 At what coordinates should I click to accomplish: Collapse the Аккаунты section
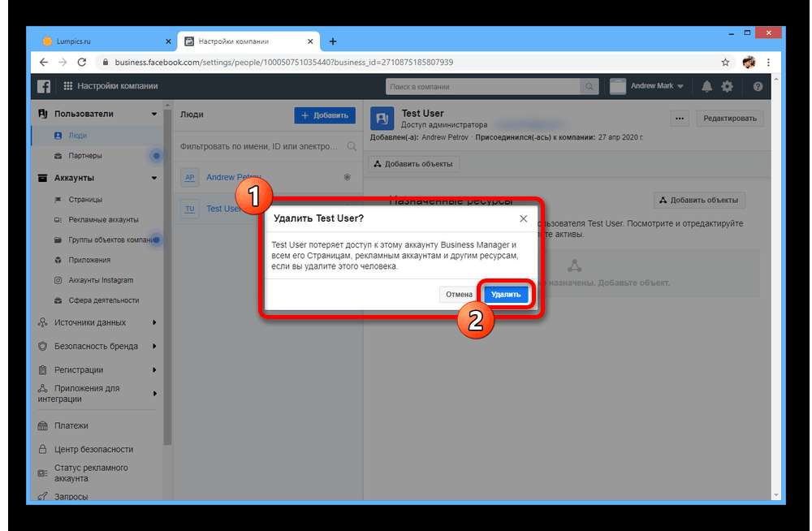click(x=154, y=178)
